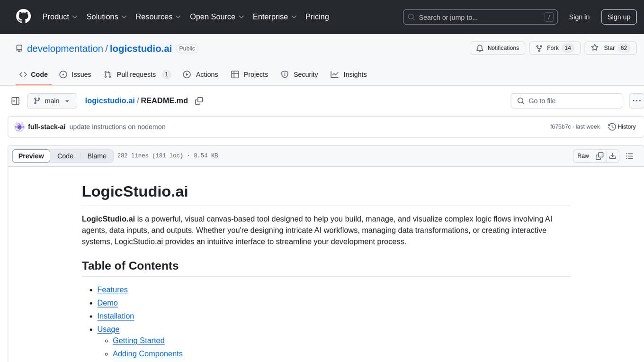
Task: Jump to Usage section
Action: point(108,329)
